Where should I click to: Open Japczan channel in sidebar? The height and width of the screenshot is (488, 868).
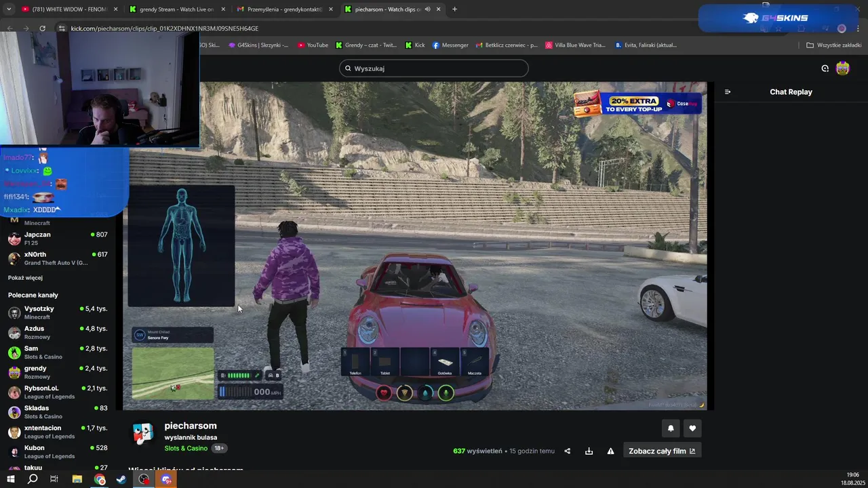pos(58,239)
